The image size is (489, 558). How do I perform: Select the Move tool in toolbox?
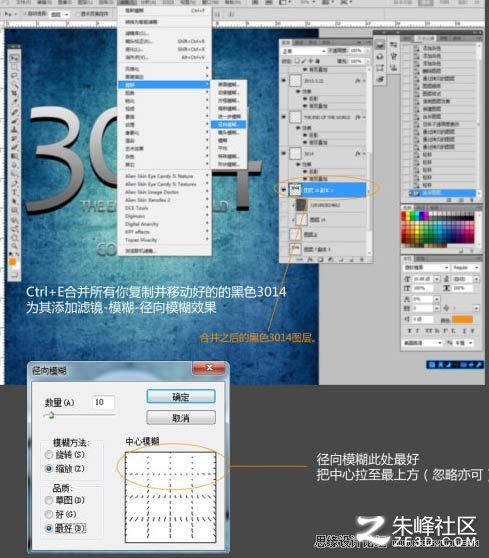[14, 58]
